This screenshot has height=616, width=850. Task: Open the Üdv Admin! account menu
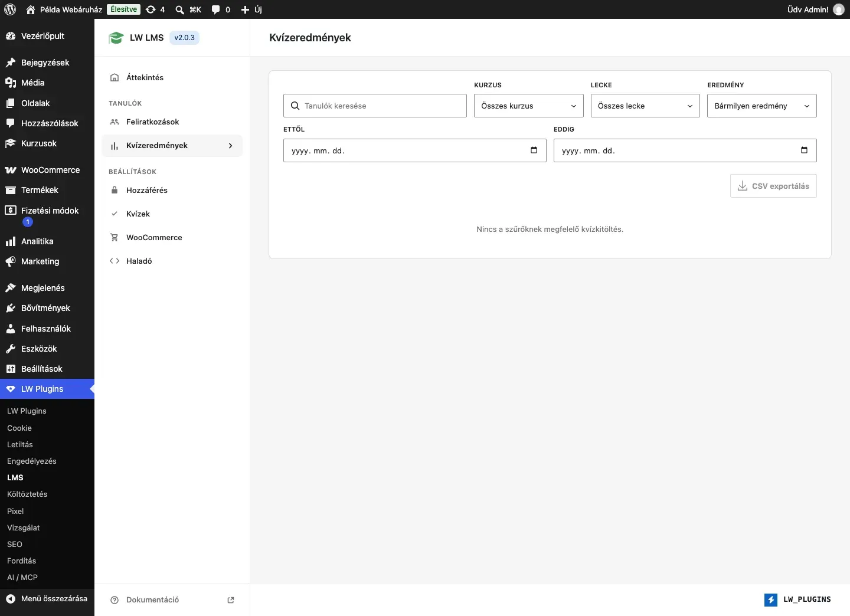click(x=816, y=9)
